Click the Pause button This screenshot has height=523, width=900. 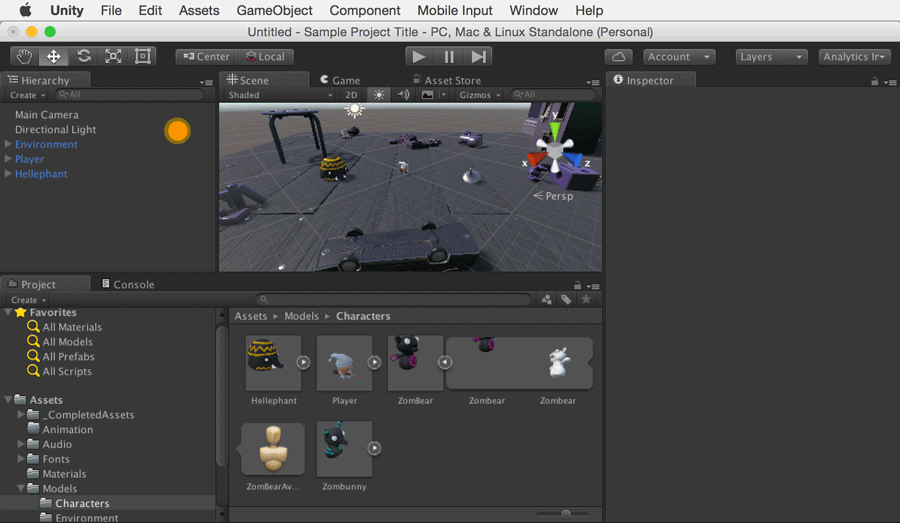click(x=449, y=56)
